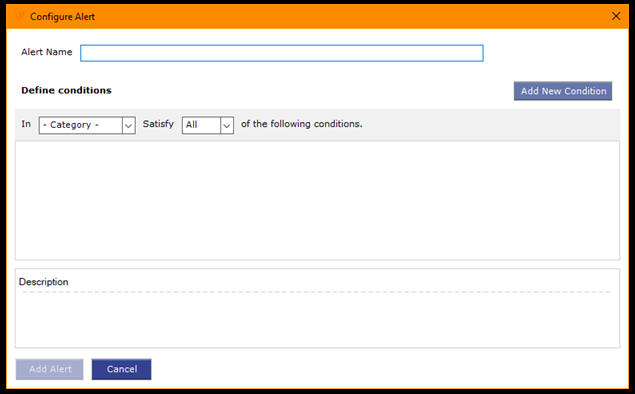Click the Define conditions heading

tap(66, 90)
